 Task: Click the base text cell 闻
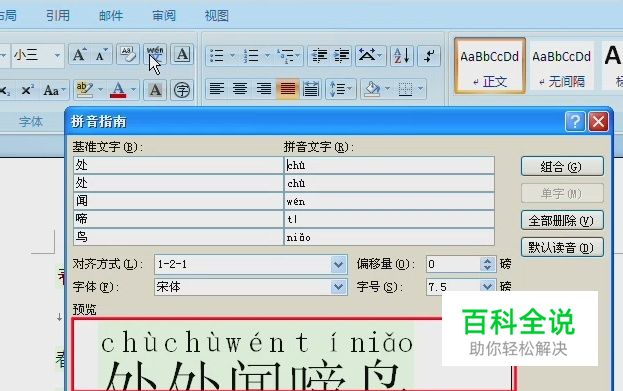(x=178, y=201)
